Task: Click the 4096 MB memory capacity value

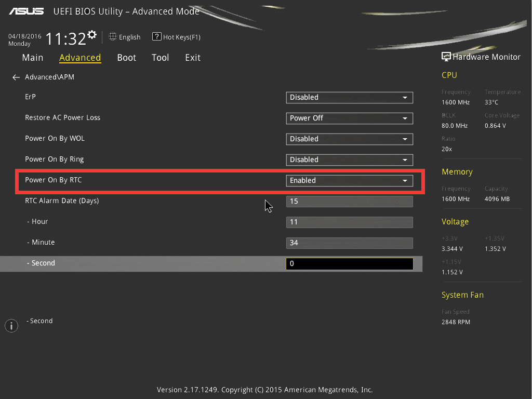Action: pyautogui.click(x=497, y=199)
